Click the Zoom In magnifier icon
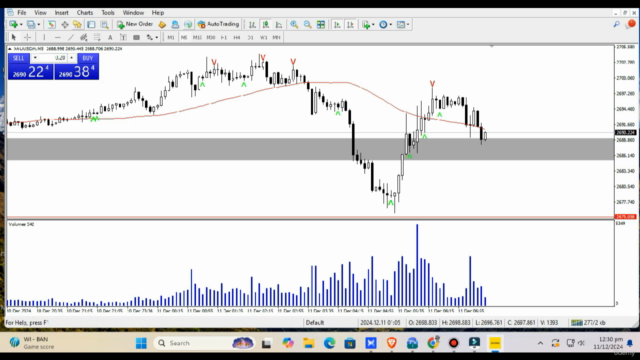 (x=294, y=24)
